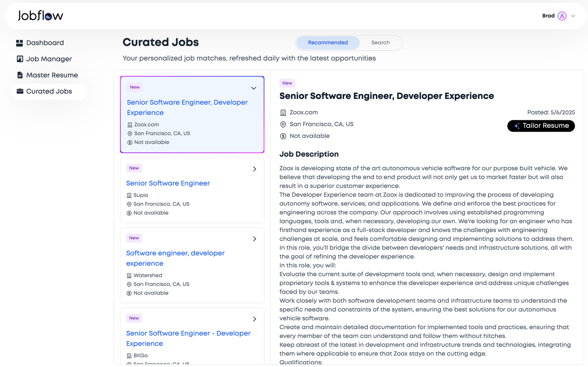Click location pin on Zoox.com list card
The width and height of the screenshot is (588, 367).
pos(130,133)
